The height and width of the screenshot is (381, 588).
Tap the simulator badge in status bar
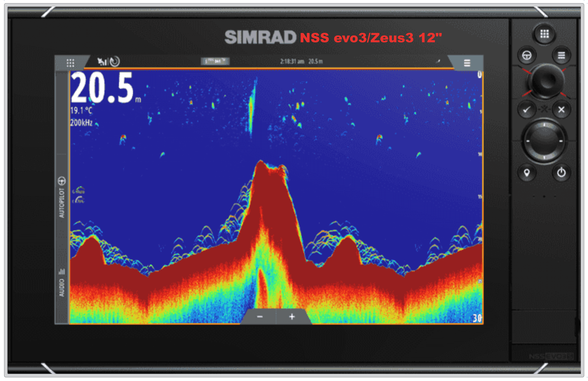215,61
